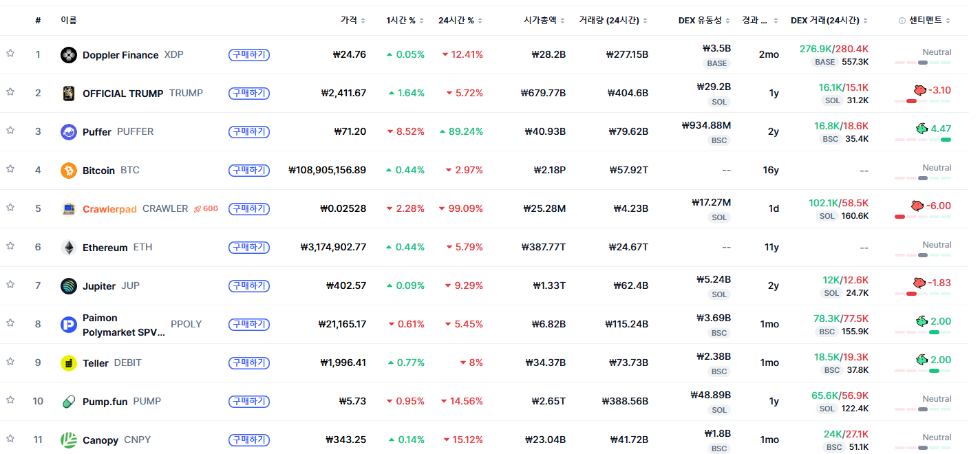Buy OFFICIAL TRUMP via 구매하기
The height and width of the screenshot is (454, 980).
coord(248,93)
